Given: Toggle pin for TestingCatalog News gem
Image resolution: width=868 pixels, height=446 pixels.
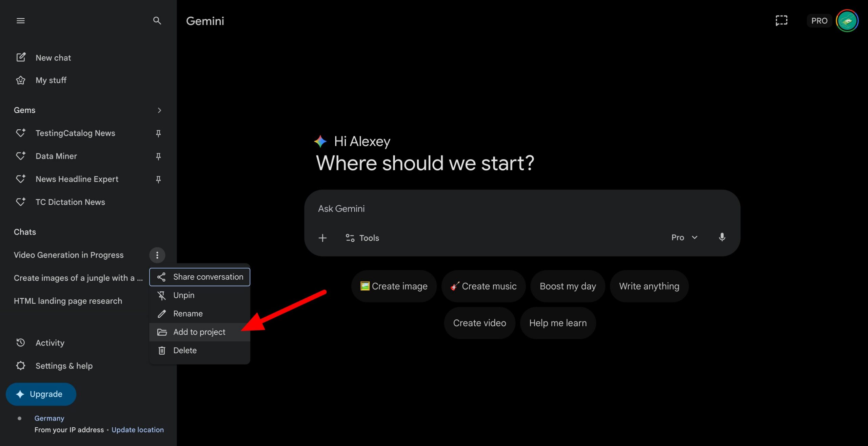Looking at the screenshot, I should tap(158, 133).
